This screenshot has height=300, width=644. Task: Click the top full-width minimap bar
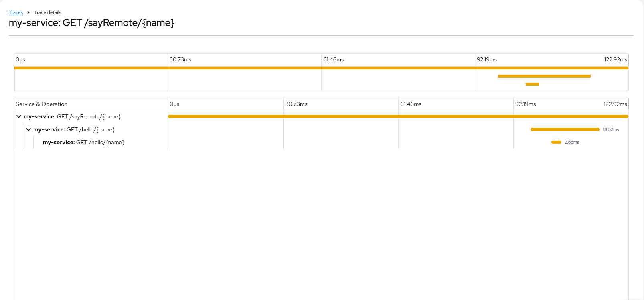[x=321, y=68]
